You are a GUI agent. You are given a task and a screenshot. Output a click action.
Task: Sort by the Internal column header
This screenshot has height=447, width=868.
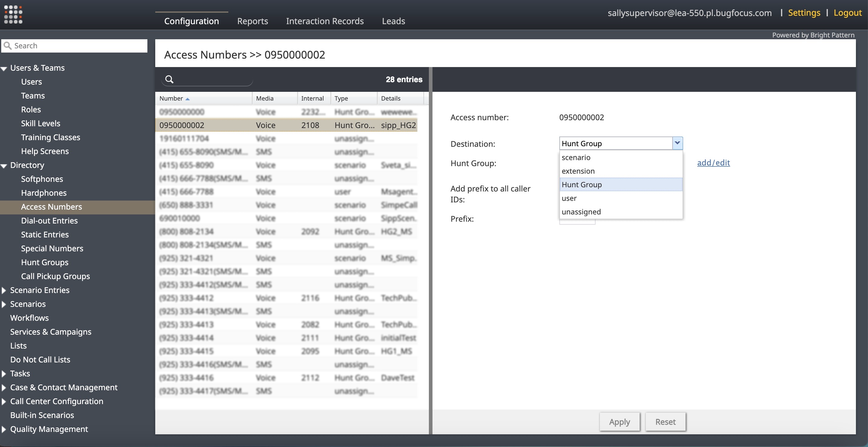pos(314,98)
